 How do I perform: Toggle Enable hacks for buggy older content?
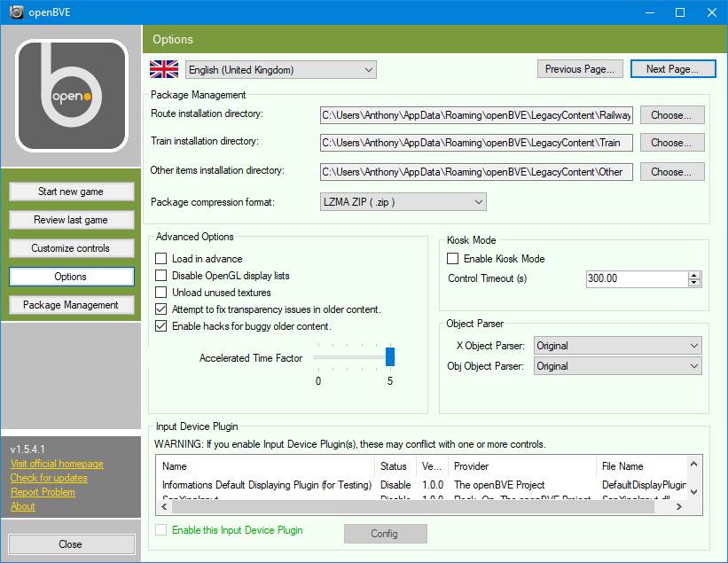(x=161, y=326)
